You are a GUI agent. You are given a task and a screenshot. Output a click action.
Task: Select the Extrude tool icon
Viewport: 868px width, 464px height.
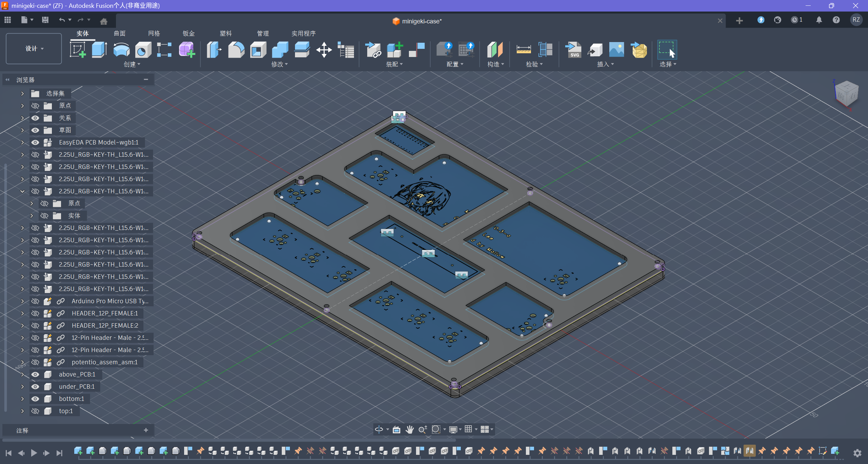click(99, 50)
